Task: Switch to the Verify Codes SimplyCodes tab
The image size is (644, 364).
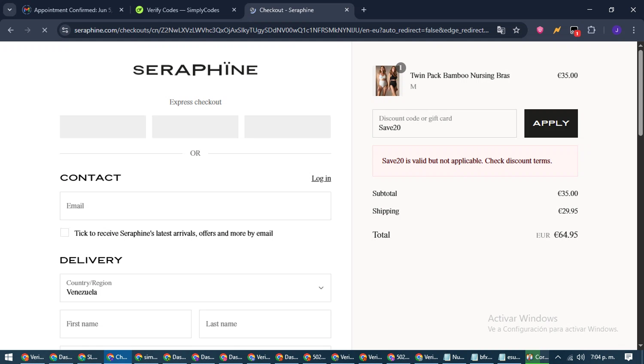Action: tap(186, 10)
